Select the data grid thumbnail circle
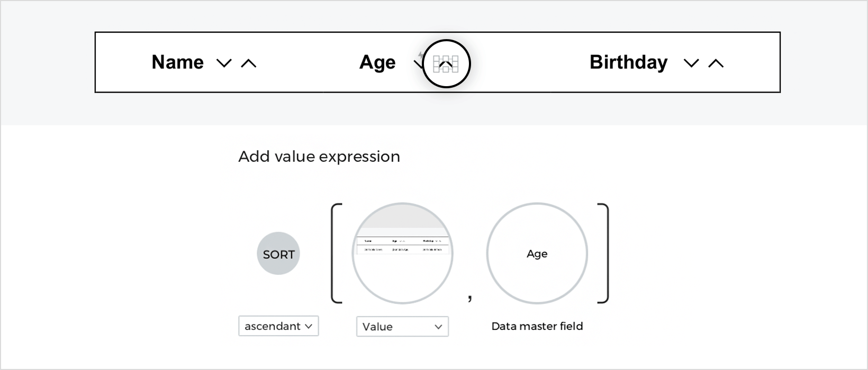 click(402, 253)
